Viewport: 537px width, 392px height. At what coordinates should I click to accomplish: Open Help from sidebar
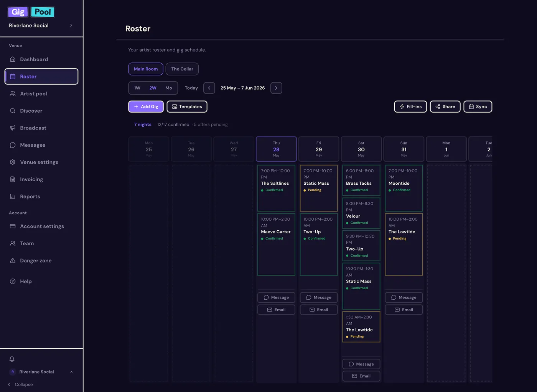click(41, 281)
